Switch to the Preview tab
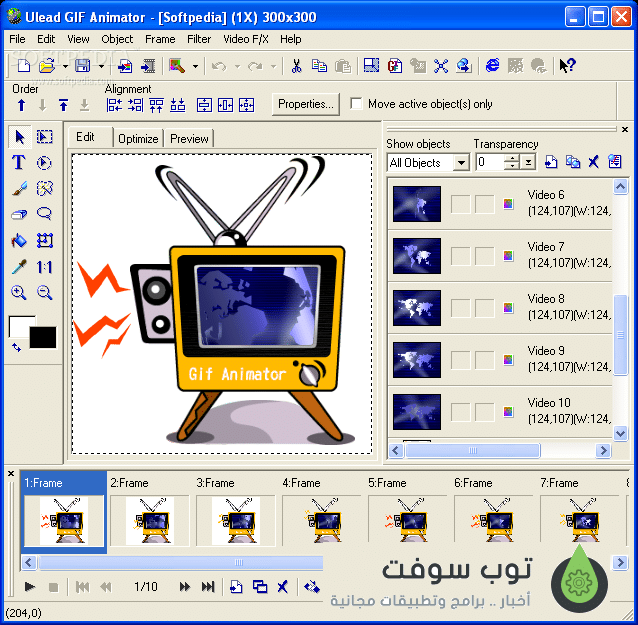Viewport: 638px width, 625px height. coord(189,139)
